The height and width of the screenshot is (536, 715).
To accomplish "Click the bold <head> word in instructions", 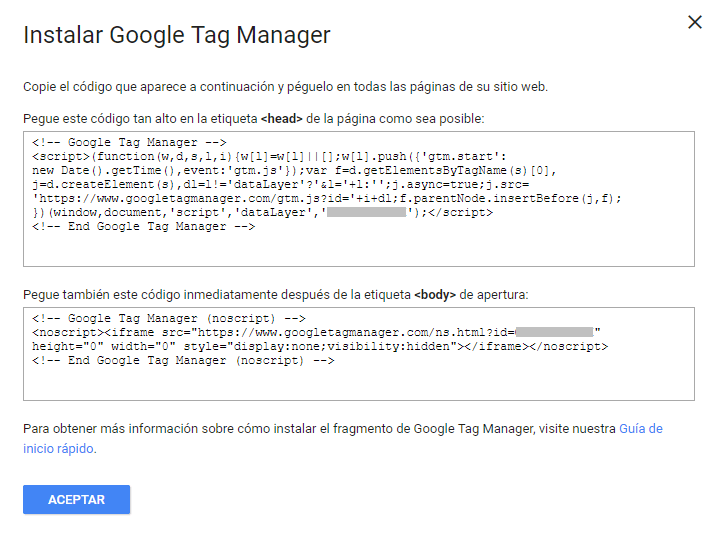I will pyautogui.click(x=283, y=119).
